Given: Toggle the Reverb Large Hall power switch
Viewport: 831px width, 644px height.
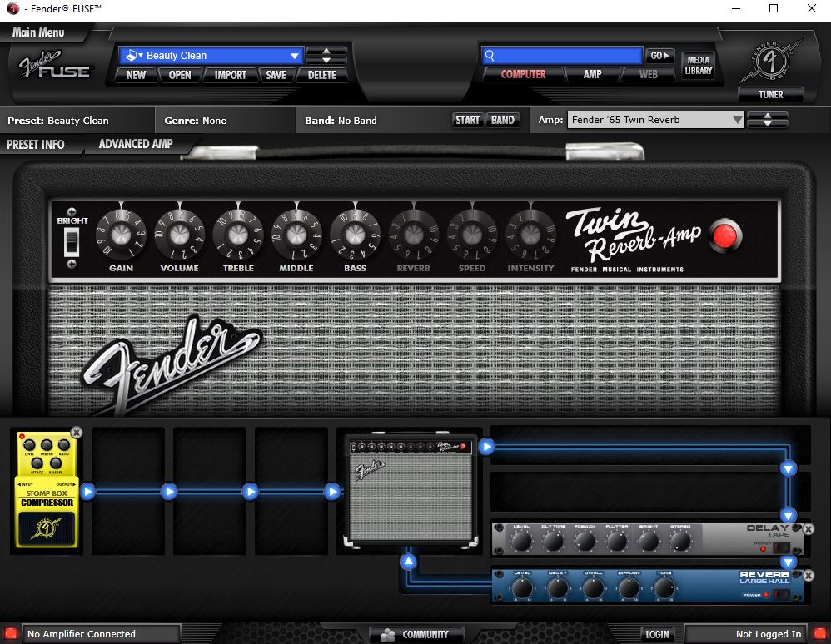Looking at the screenshot, I should coord(780,594).
